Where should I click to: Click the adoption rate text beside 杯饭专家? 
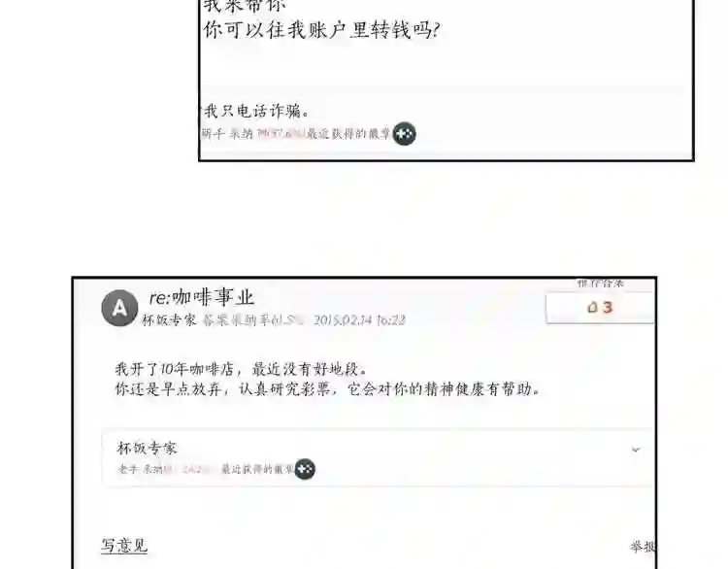point(253,320)
